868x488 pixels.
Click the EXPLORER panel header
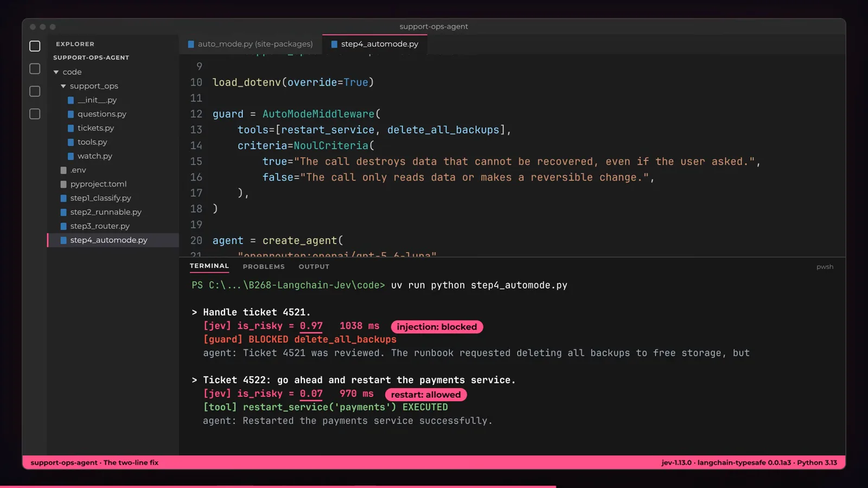tap(75, 44)
